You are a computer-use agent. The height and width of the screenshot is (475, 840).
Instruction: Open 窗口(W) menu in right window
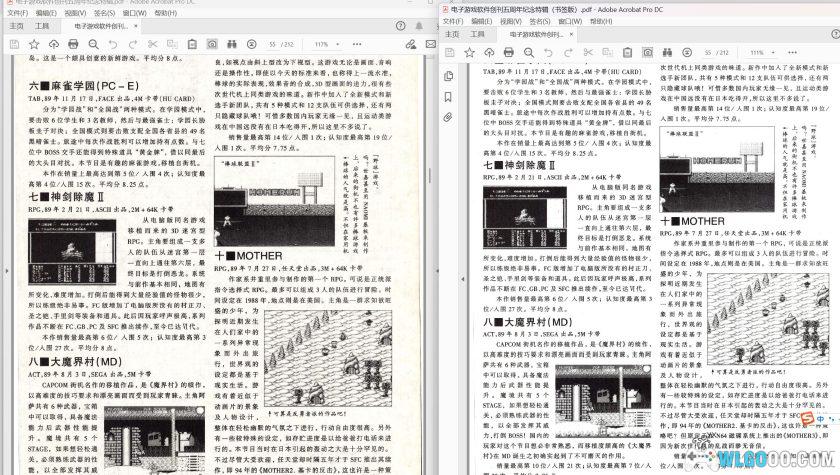(x=570, y=21)
